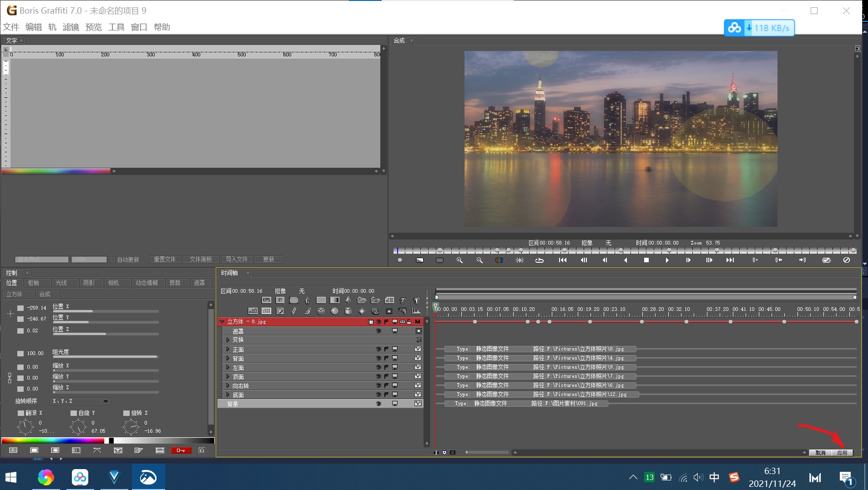Open the folder icon in timeline toolbar

click(362, 300)
